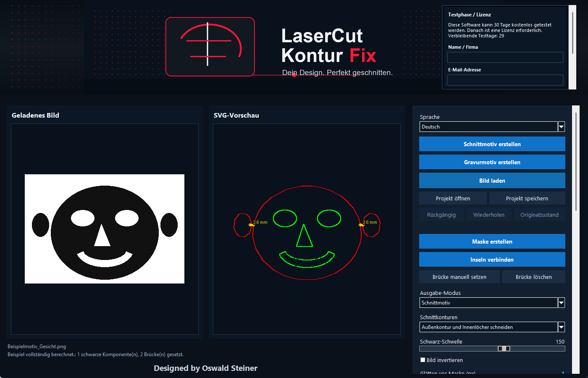Screen dimensions: 588x378
Task: Click the green right eye contour in preview
Action: 329,218
